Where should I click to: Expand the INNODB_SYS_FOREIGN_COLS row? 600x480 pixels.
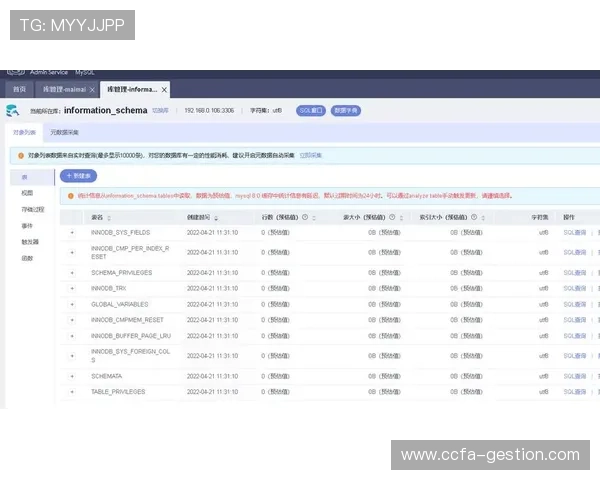point(72,356)
